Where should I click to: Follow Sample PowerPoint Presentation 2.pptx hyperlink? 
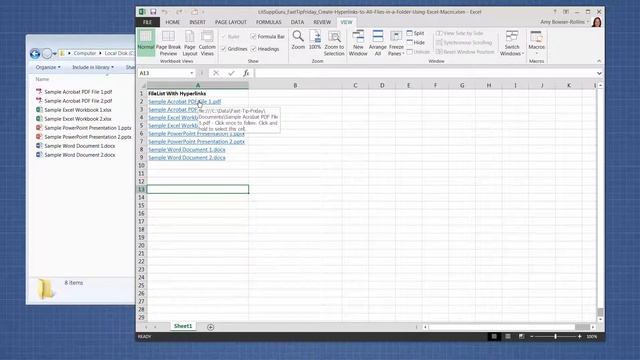pyautogui.click(x=196, y=142)
